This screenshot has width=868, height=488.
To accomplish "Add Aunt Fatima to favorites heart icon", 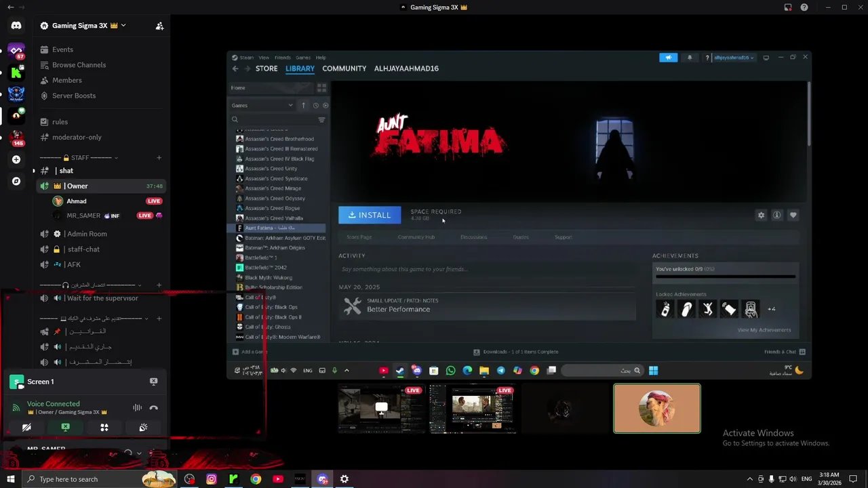I will click(x=793, y=215).
